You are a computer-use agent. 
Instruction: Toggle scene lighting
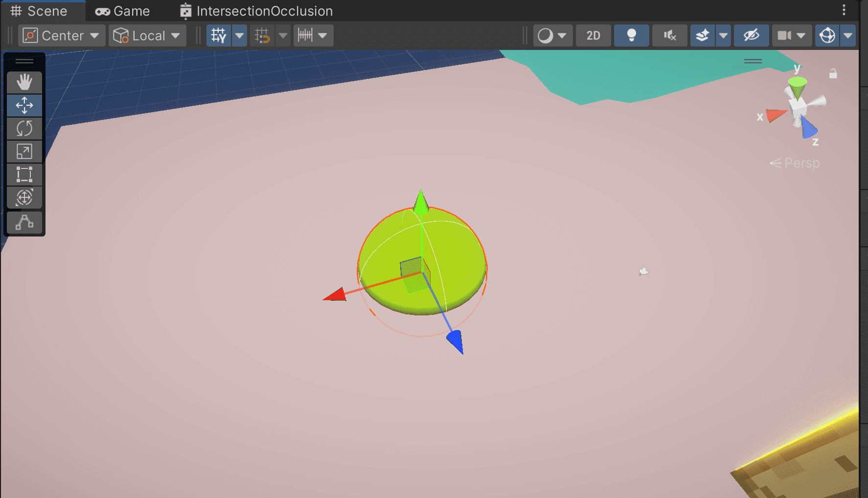(x=632, y=36)
